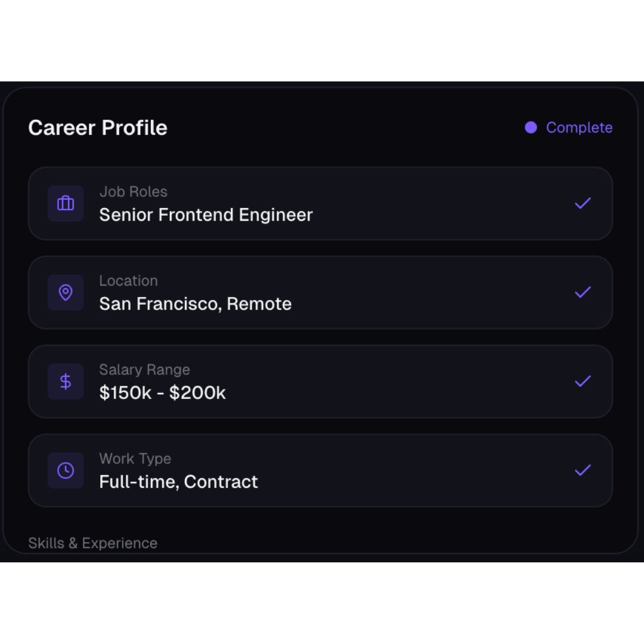Toggle the Salary Range checkmark
Screen dimensions: 644x644
pos(583,381)
